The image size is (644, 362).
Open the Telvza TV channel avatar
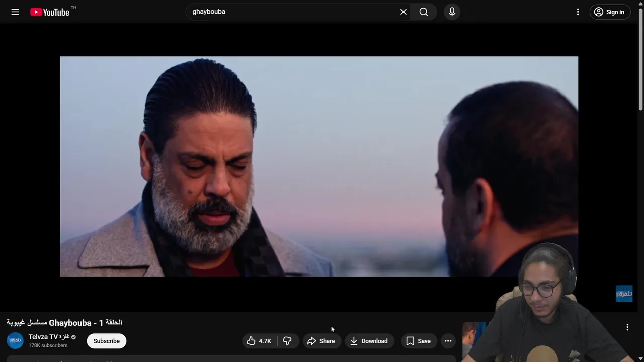[15, 340]
